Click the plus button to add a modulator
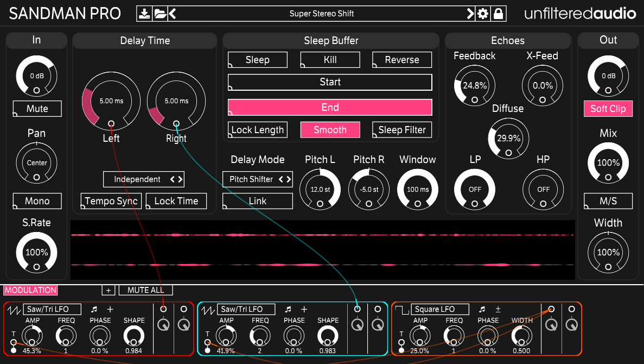This screenshot has height=364, width=644. [108, 290]
